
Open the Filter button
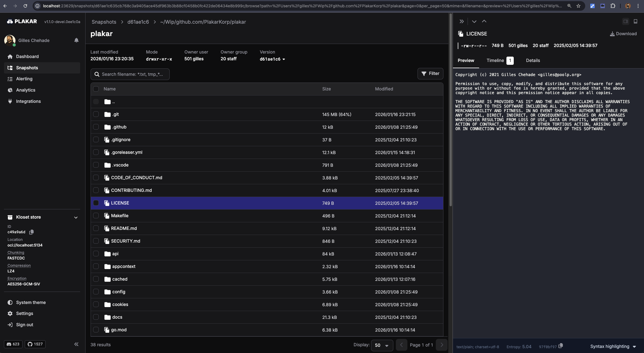click(430, 74)
